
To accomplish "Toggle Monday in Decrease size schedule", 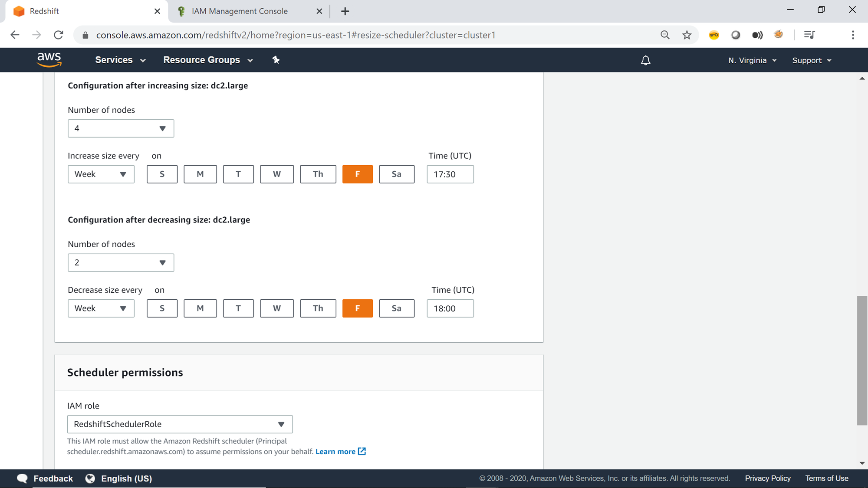I will 200,308.
